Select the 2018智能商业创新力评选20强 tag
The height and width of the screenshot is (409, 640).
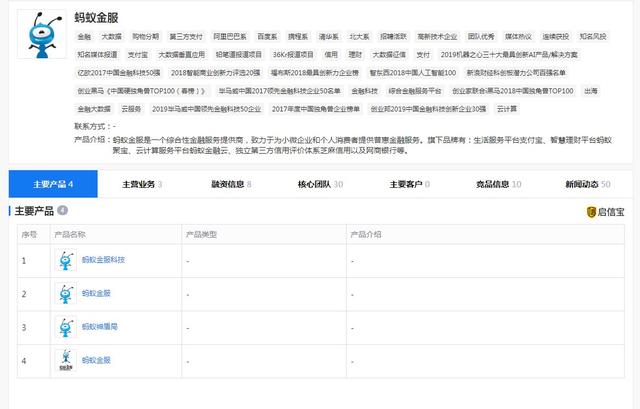[216, 73]
